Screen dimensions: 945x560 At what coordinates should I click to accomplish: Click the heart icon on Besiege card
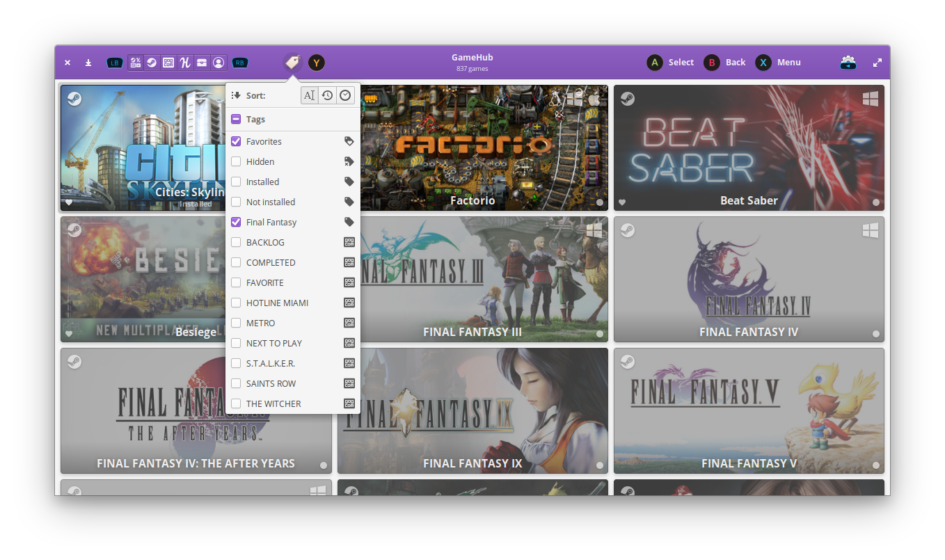[69, 334]
